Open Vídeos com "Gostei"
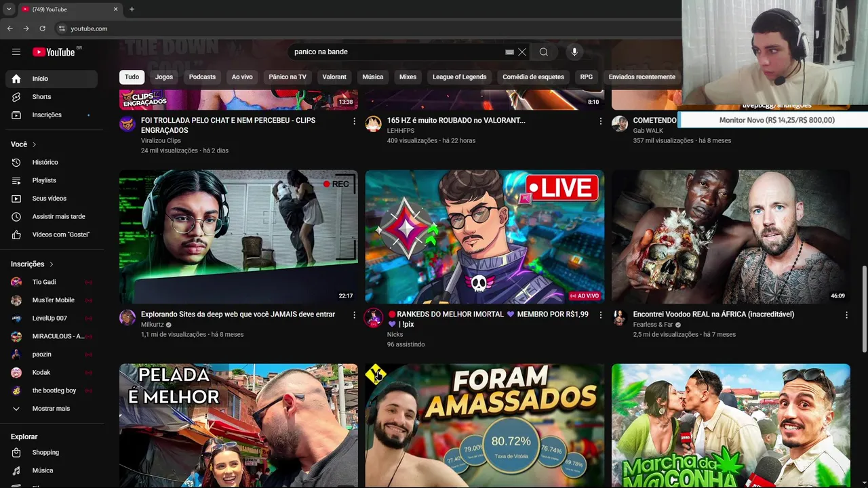 (52, 235)
